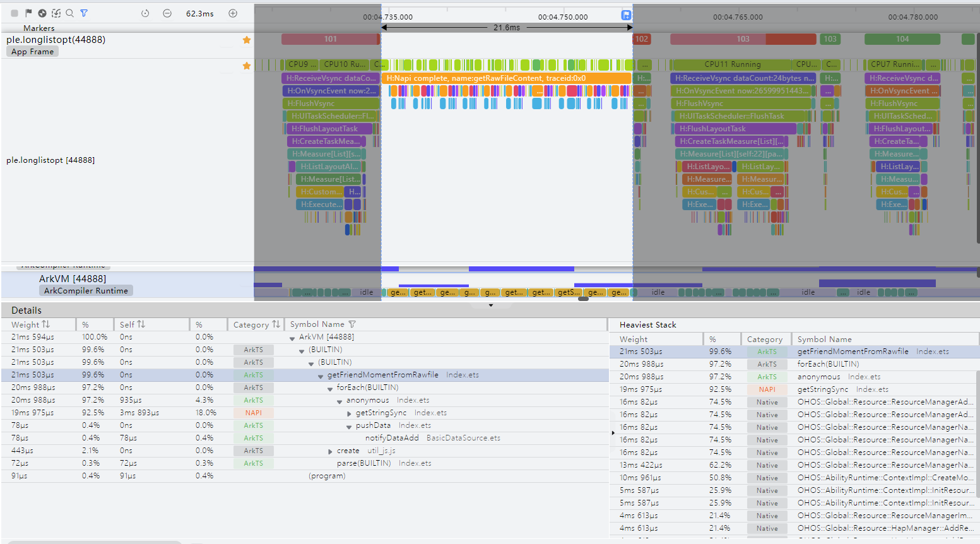The image size is (980, 544).
Task: Select Heaviest Stack getStringSync NAPI row
Action: [x=794, y=389]
